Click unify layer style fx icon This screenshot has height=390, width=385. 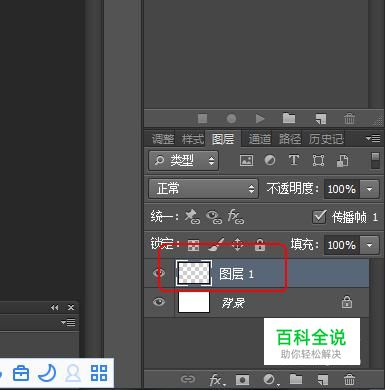236,217
